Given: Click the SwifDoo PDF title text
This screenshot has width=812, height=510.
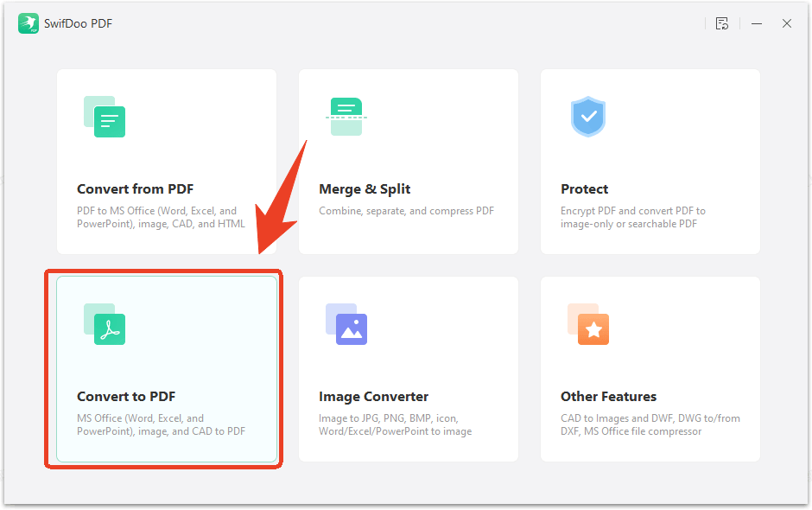Looking at the screenshot, I should pyautogui.click(x=79, y=23).
